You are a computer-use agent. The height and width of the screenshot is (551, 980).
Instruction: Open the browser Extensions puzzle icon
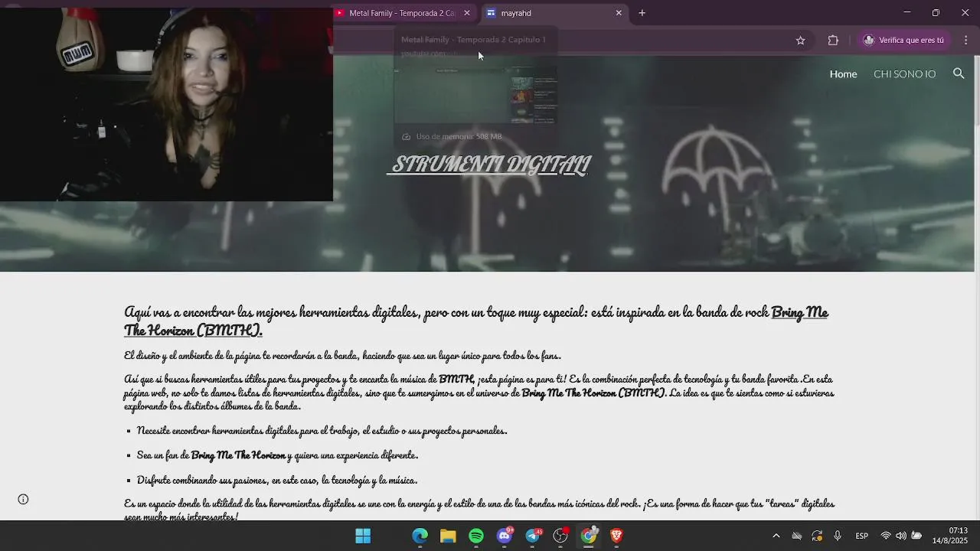pyautogui.click(x=833, y=41)
